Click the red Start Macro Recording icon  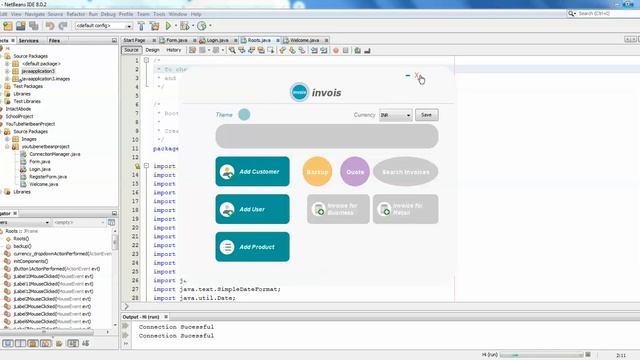pyautogui.click(x=336, y=50)
